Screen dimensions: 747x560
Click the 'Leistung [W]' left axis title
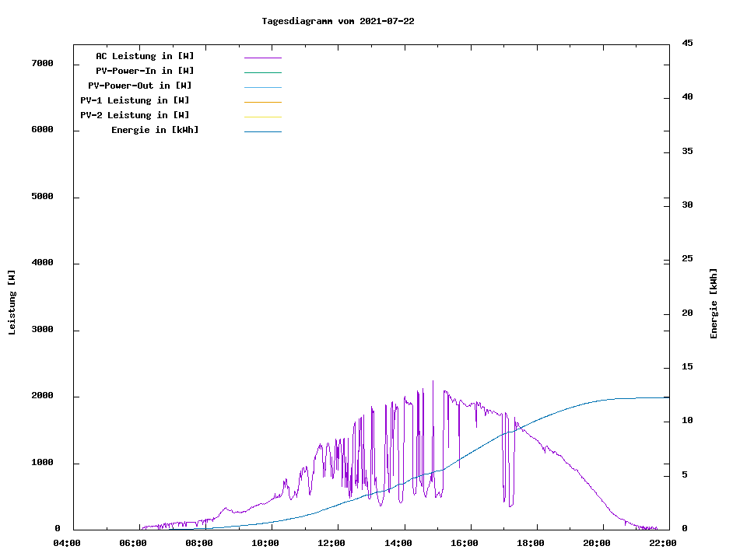[x=12, y=303]
